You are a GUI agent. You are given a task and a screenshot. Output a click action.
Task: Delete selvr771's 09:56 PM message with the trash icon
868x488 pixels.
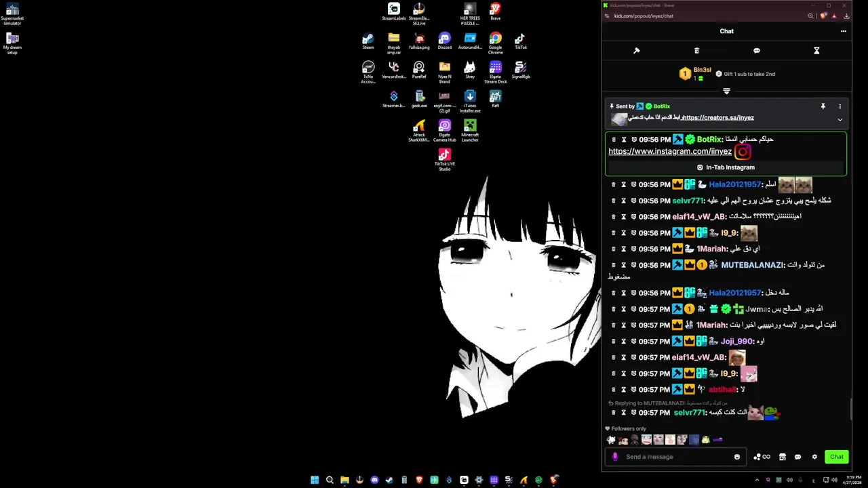pos(614,201)
